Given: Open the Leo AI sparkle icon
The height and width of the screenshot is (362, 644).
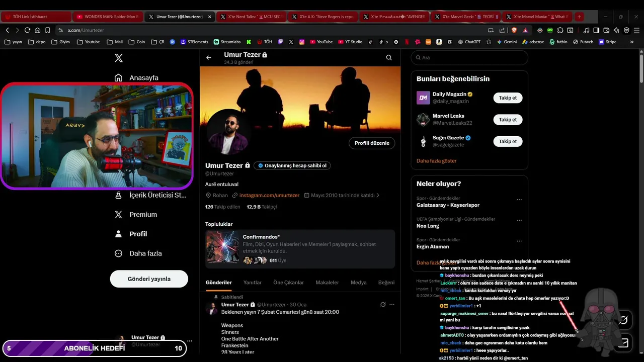Looking at the screenshot, I should (616, 30).
